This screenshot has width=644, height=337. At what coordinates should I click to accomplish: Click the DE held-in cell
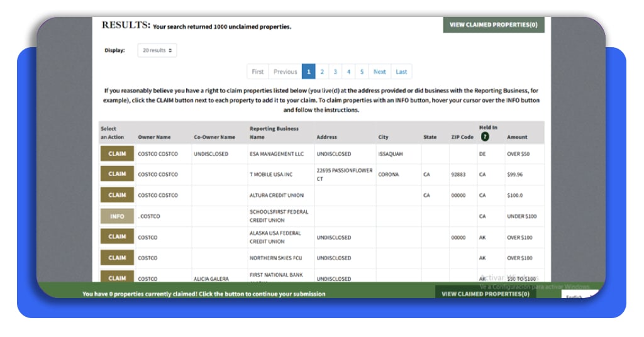point(482,154)
